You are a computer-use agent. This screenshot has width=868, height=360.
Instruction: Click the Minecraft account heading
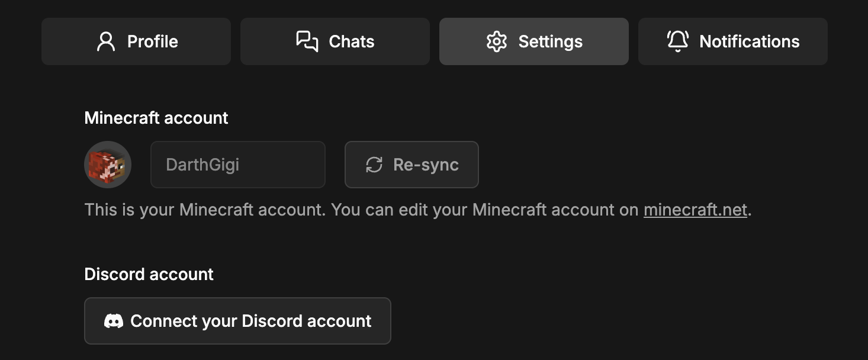pos(156,118)
